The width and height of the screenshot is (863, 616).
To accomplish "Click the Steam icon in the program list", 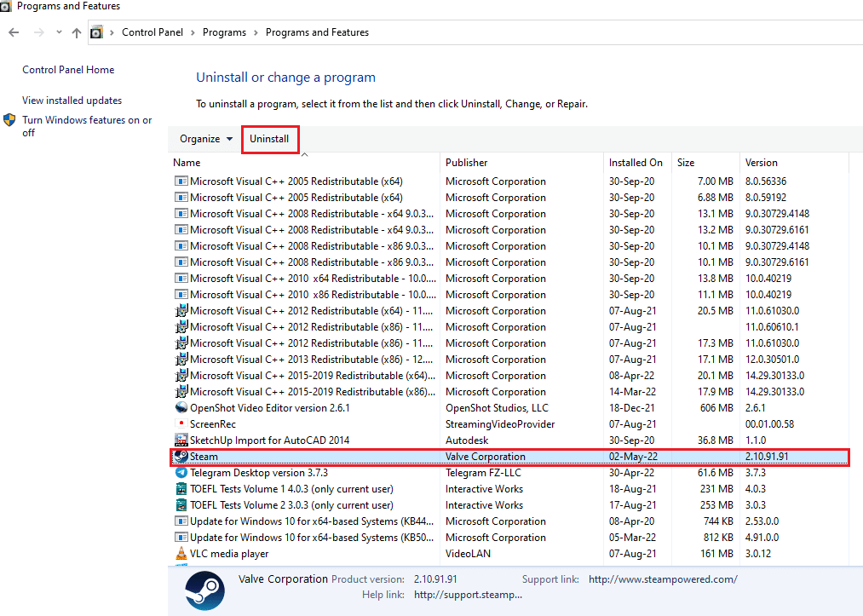I will [x=181, y=457].
